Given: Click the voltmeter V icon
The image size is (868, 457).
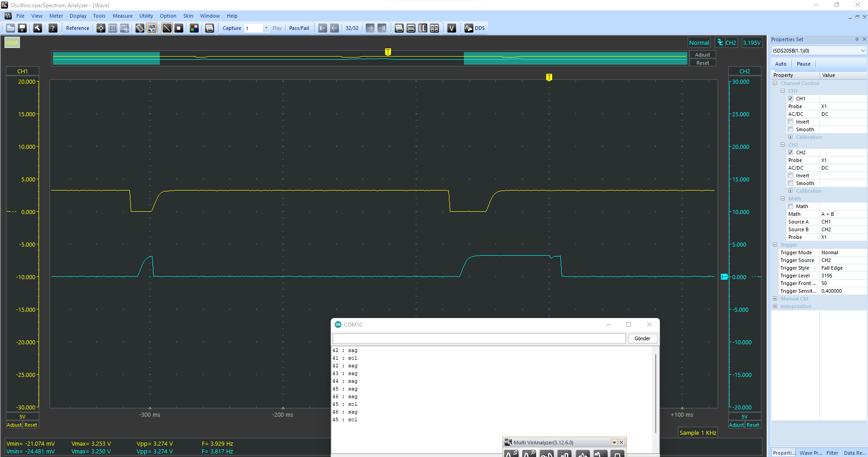Looking at the screenshot, I should pyautogui.click(x=452, y=28).
